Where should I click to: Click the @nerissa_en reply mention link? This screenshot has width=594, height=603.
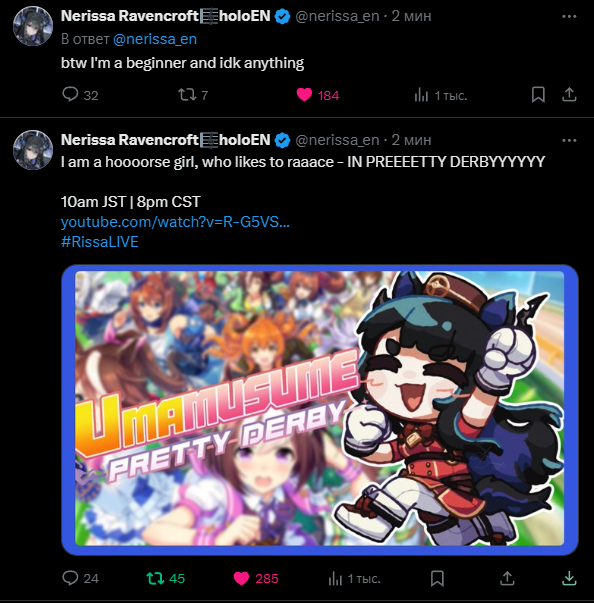(155, 39)
